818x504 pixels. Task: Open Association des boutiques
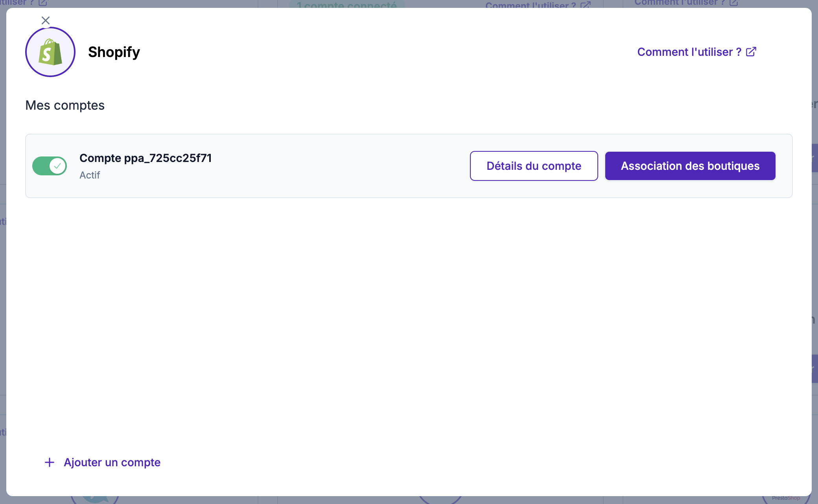pos(690,166)
